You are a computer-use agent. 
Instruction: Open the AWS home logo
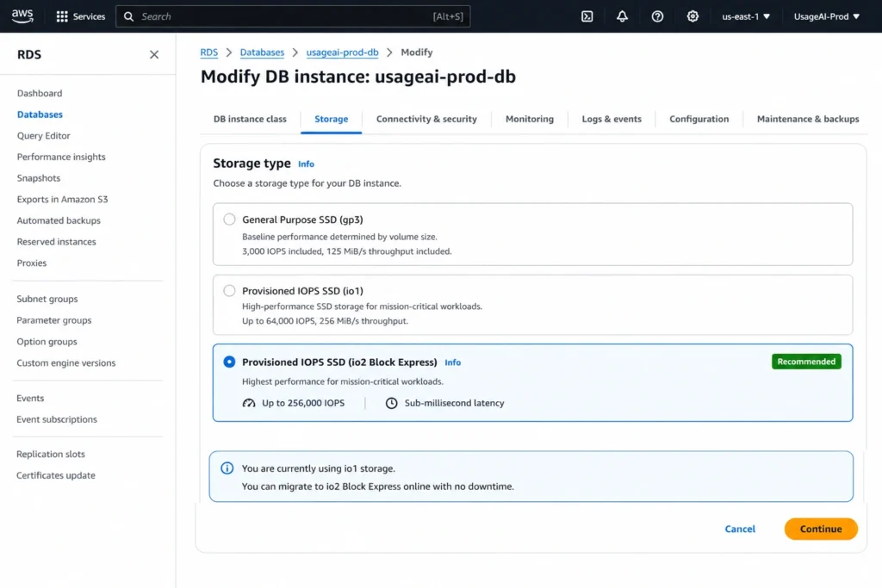click(x=22, y=16)
